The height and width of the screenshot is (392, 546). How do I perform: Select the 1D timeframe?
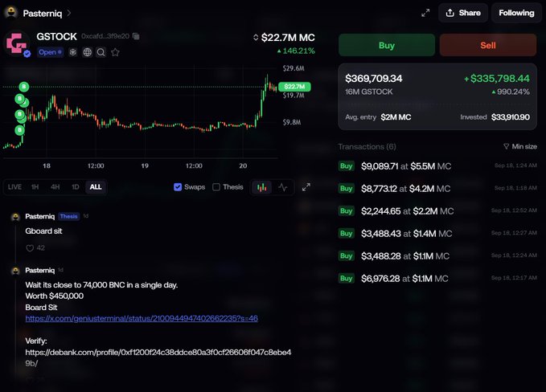tap(76, 187)
